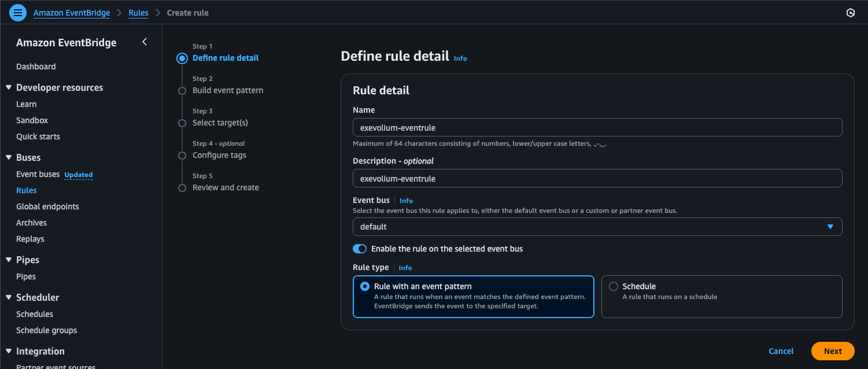Open the Event bus default dropdown
Viewport: 868px width, 369px height.
pos(597,227)
